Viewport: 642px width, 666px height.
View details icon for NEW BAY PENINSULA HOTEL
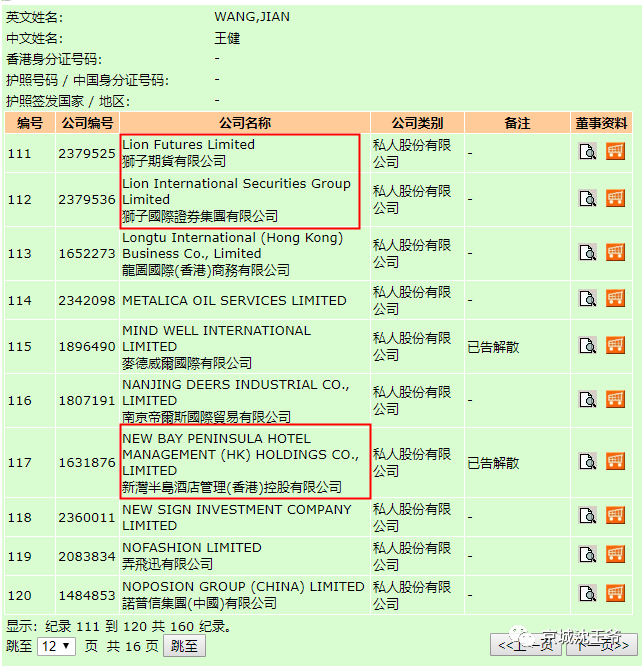point(588,462)
